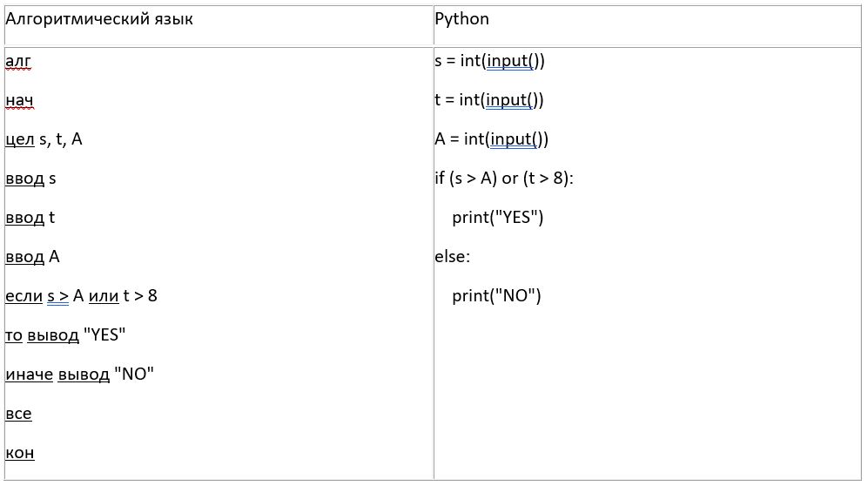
Task: Click the line "иначе вывод "NO""
Action: (79, 375)
